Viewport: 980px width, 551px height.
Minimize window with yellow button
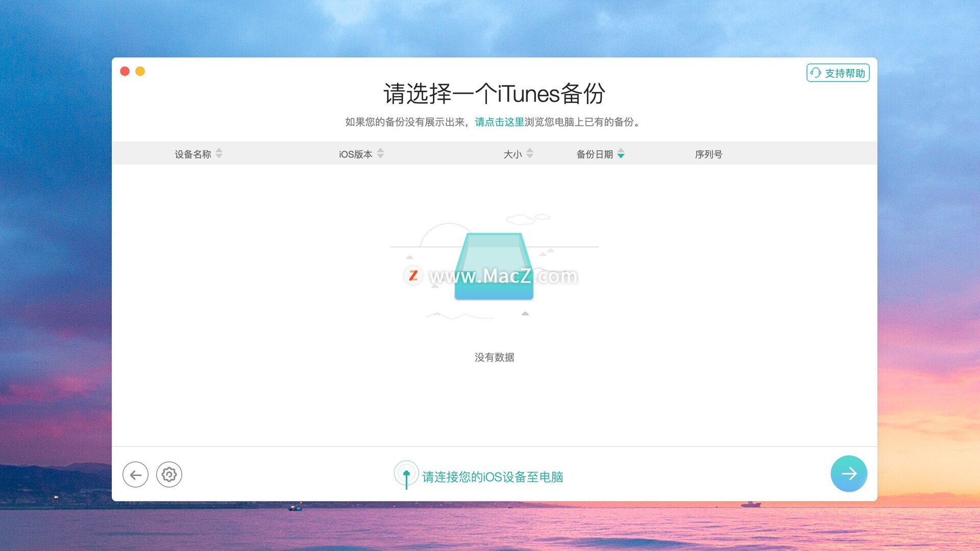click(140, 71)
